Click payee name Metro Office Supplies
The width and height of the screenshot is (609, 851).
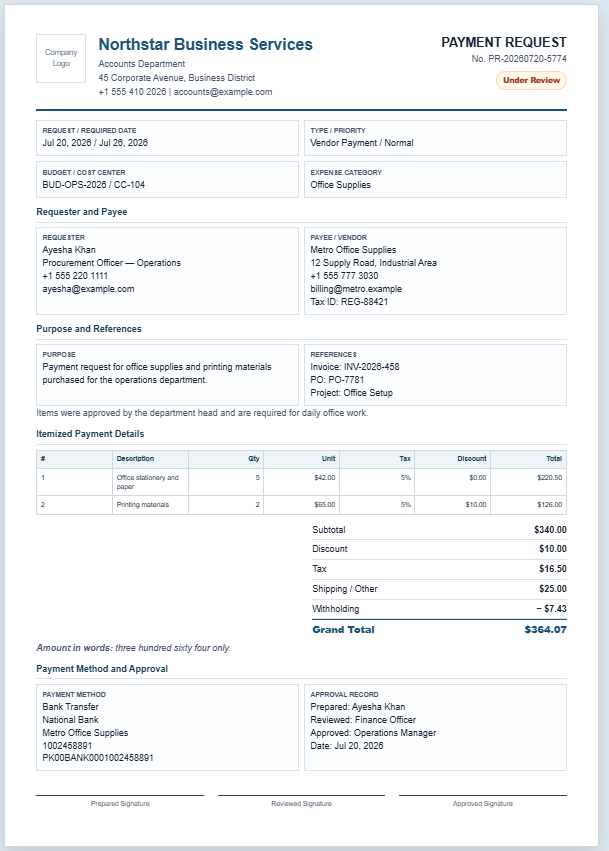pos(353,250)
